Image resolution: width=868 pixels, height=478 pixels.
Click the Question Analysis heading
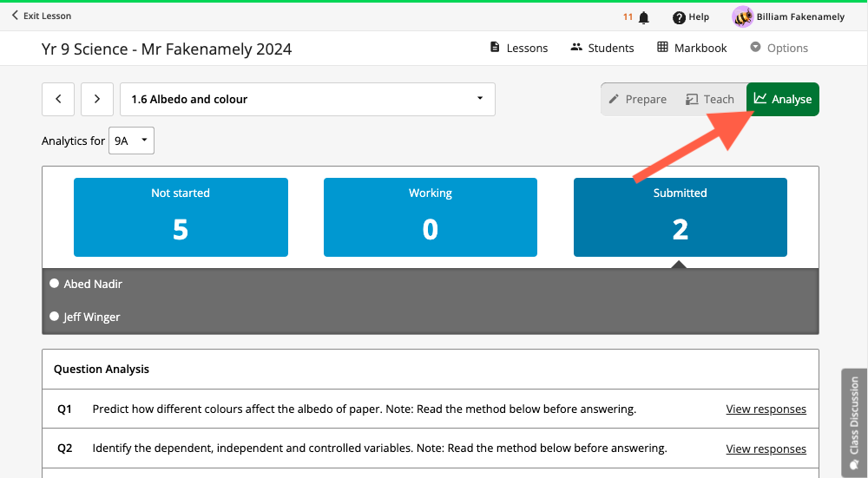click(102, 369)
